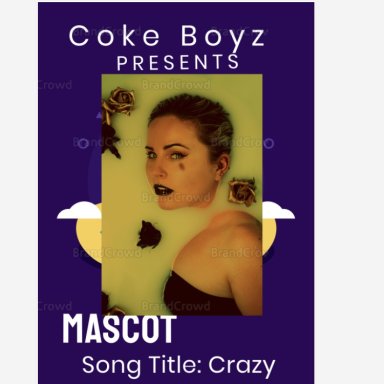This screenshot has height=384, width=384.
Task: Click the woman's portrait photo in the center
Action: (x=182, y=195)
